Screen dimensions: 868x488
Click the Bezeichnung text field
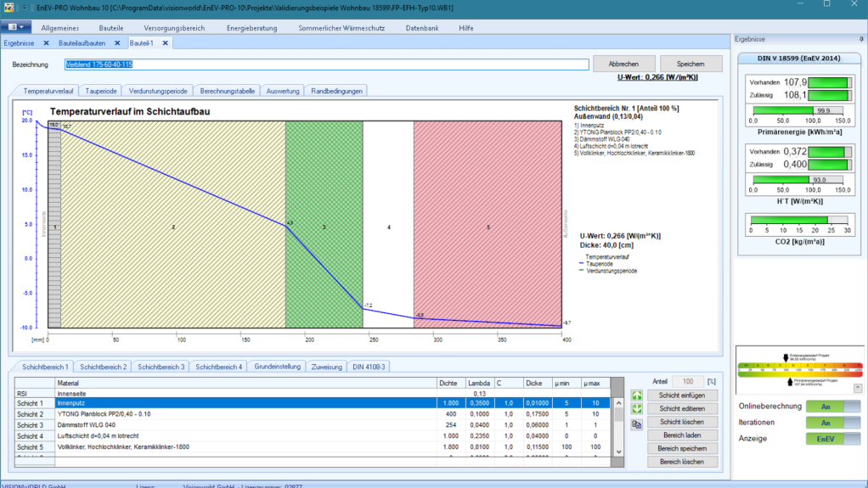327,65
